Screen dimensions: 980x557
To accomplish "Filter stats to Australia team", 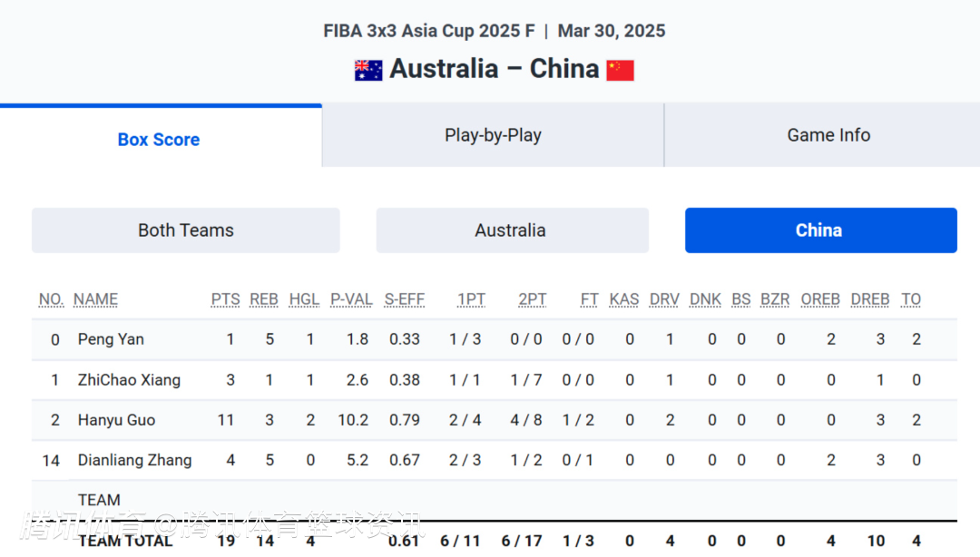I will pyautogui.click(x=511, y=230).
